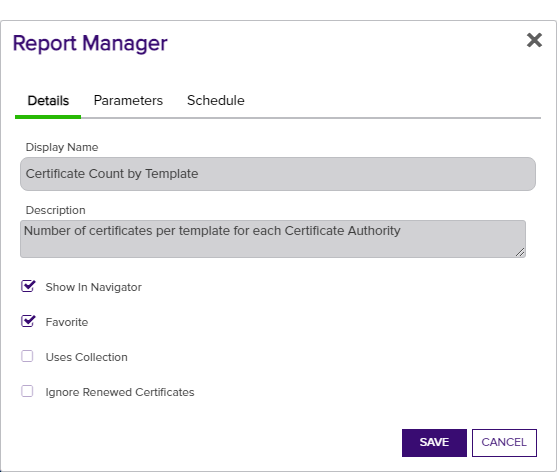Viewport: 557px width, 472px height.
Task: Close the Report Manager dialog
Action: pyautogui.click(x=534, y=40)
